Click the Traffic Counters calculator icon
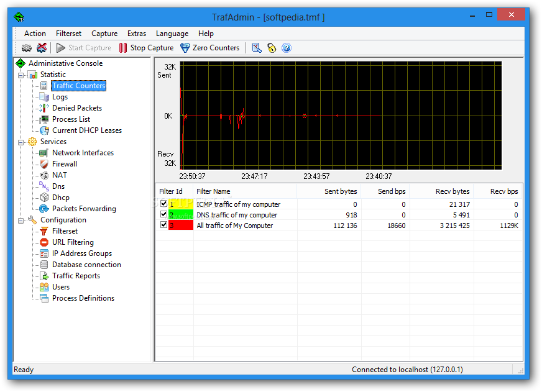 [44, 86]
